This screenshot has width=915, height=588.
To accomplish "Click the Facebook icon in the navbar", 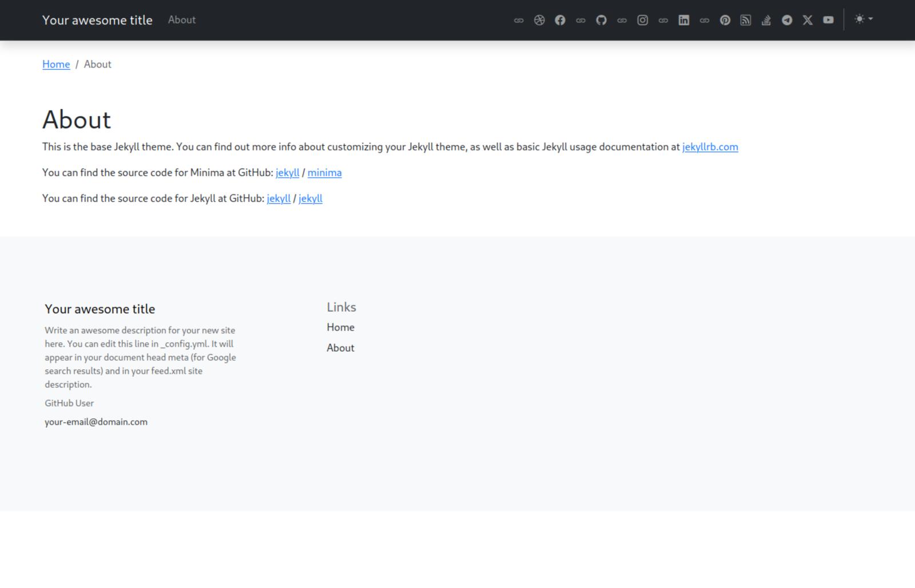I will coord(560,20).
